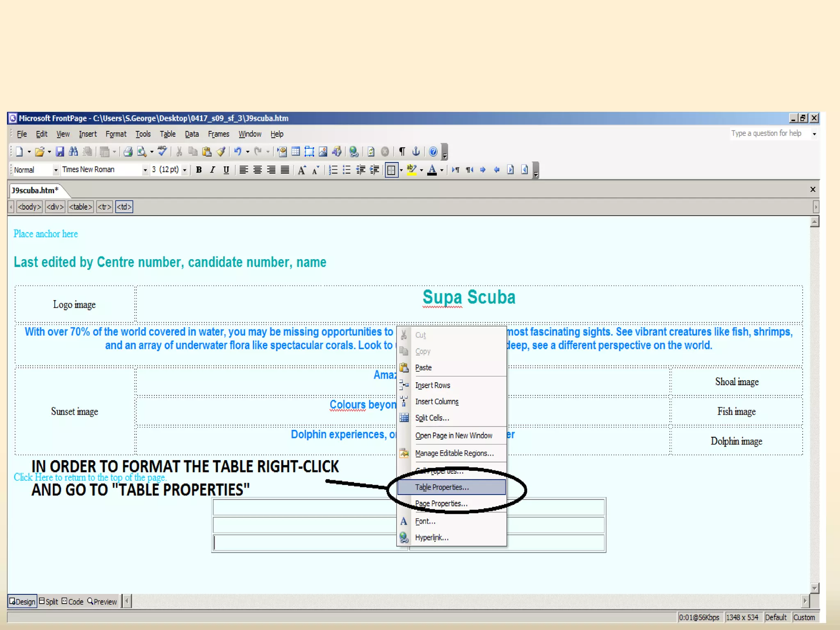Toggle Show All paragraph marks

[402, 152]
